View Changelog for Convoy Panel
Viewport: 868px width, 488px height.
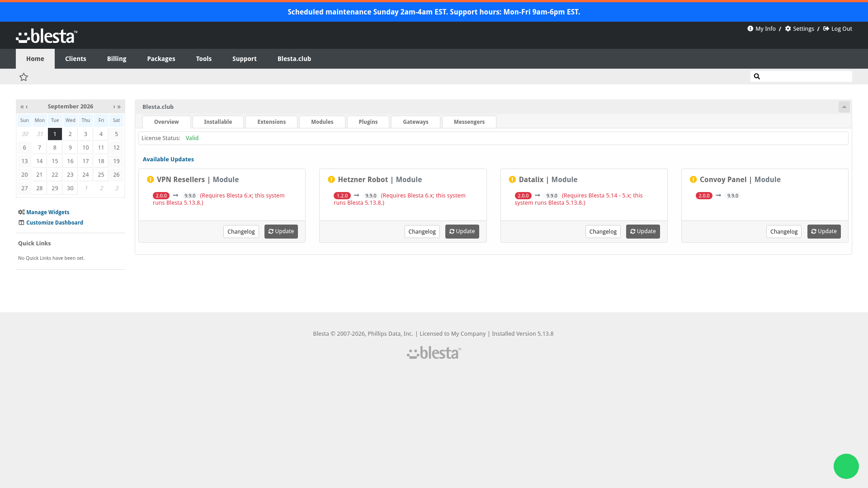click(784, 232)
